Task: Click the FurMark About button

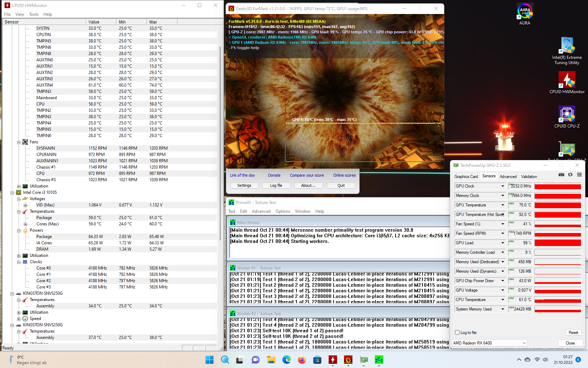Action: click(x=308, y=185)
